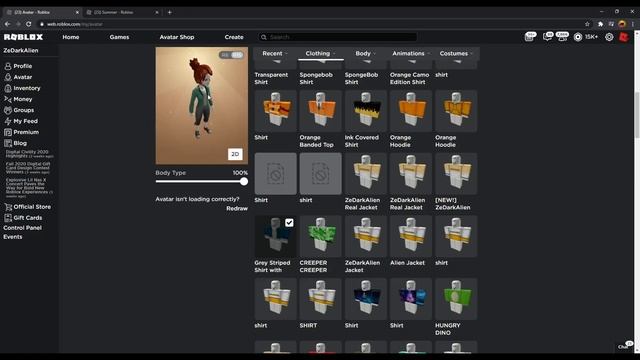Open Fall 2020 Digital Gift Card blog post

[28, 168]
